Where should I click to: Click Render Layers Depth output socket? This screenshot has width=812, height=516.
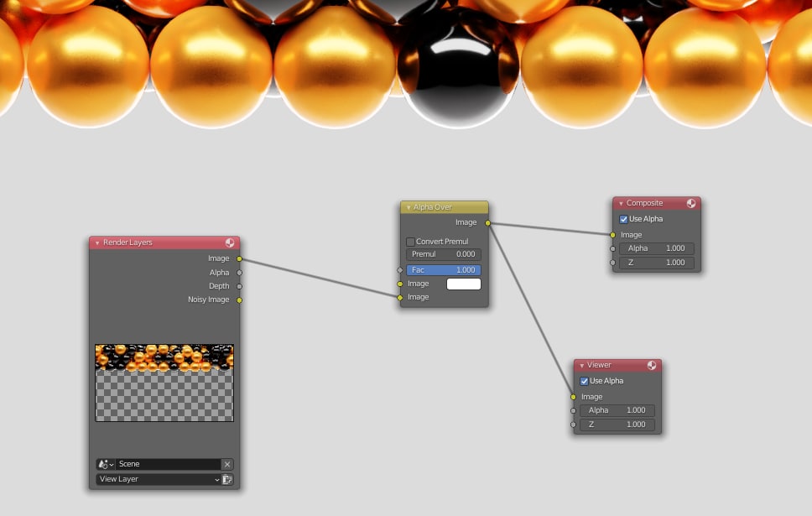[239, 286]
